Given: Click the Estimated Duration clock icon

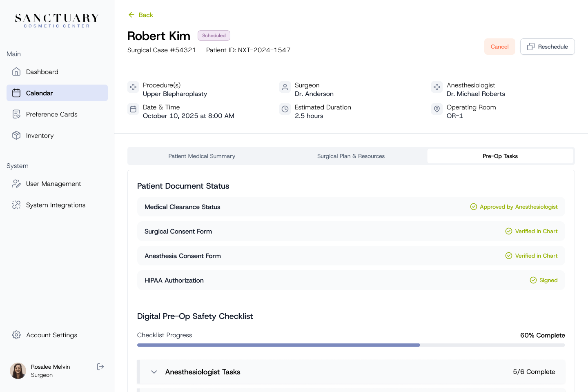Looking at the screenshot, I should pyautogui.click(x=285, y=109).
